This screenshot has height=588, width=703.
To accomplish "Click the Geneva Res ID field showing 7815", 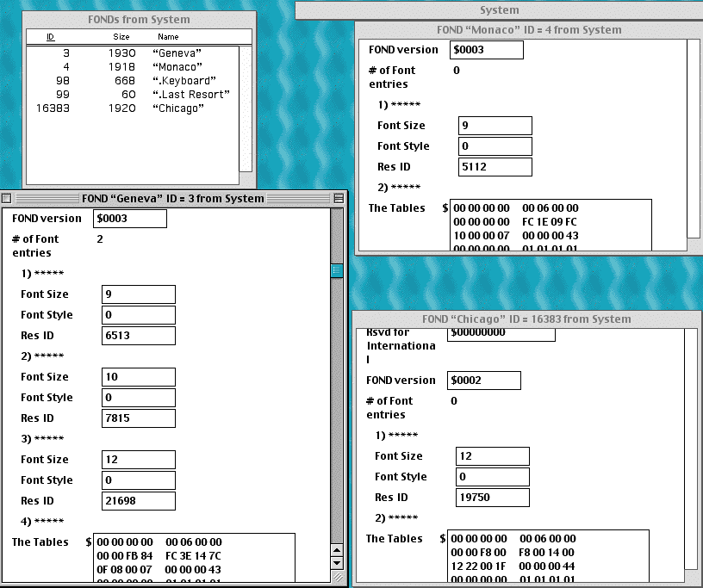I will [139, 418].
